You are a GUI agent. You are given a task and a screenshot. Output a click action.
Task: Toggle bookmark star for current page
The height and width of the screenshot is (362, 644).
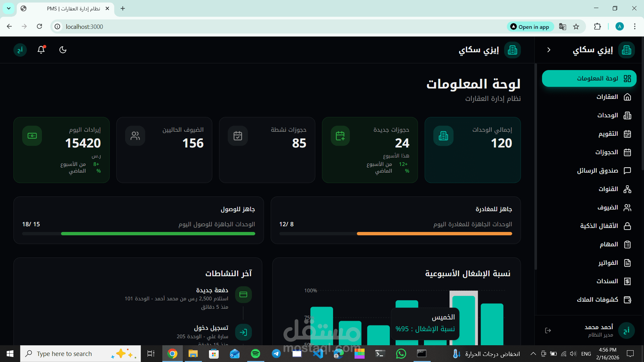577,26
